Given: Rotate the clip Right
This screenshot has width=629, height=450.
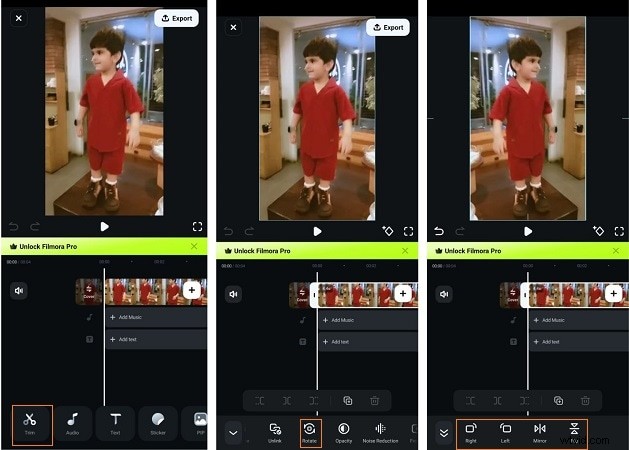Looking at the screenshot, I should point(470,432).
